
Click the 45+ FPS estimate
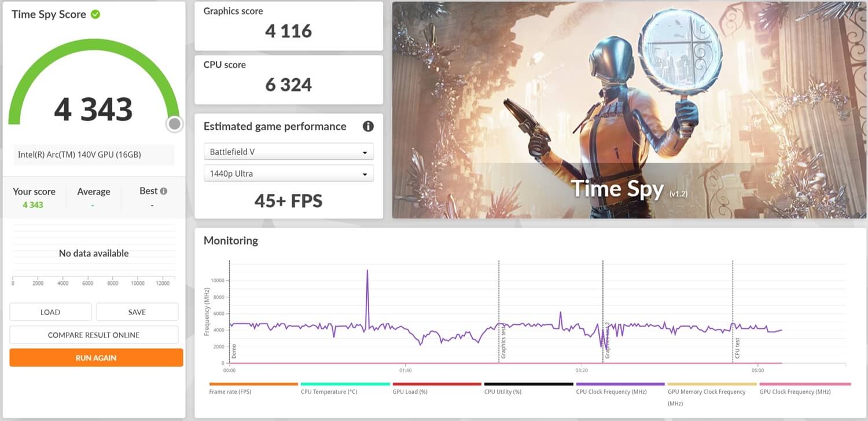[x=288, y=201]
